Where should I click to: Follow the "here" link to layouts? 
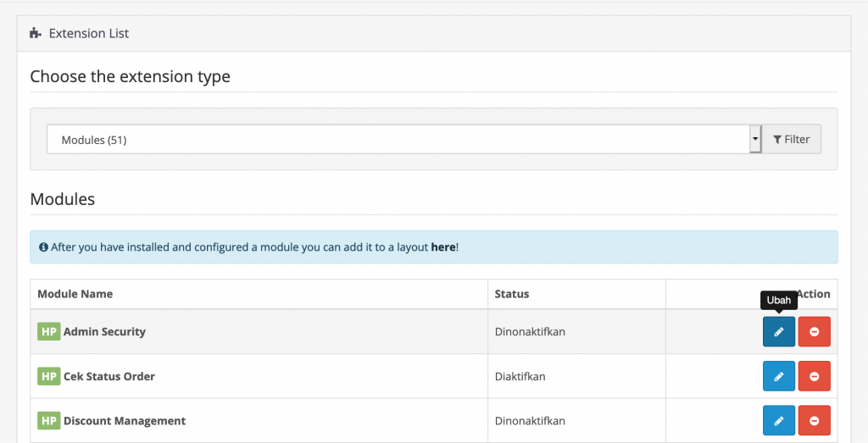443,247
